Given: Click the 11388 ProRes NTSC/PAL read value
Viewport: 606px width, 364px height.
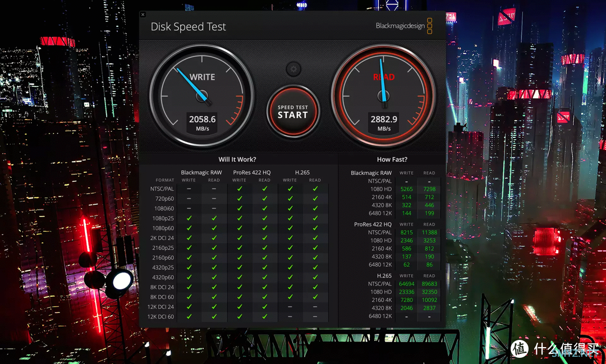Looking at the screenshot, I should [x=429, y=232].
